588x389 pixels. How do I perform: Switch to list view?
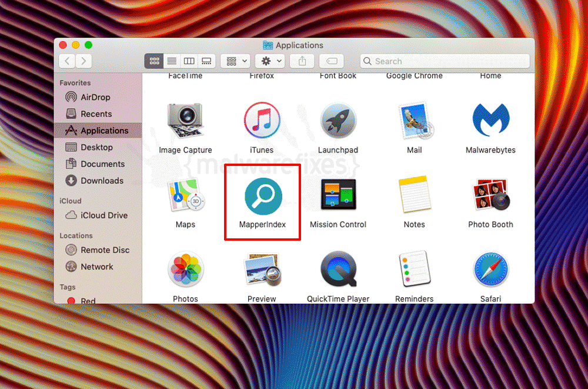pyautogui.click(x=172, y=61)
